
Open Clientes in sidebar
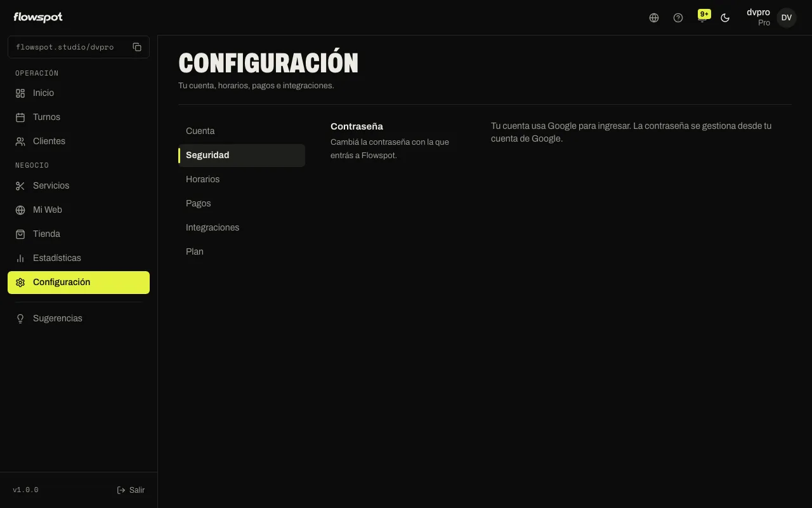tap(79, 142)
